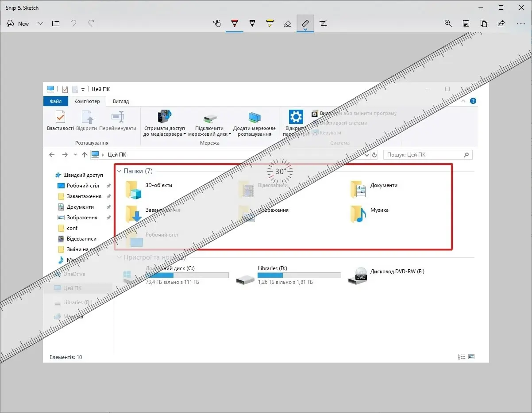532x413 pixels.
Task: Select the Музика folder in Папки
Action: click(370, 214)
